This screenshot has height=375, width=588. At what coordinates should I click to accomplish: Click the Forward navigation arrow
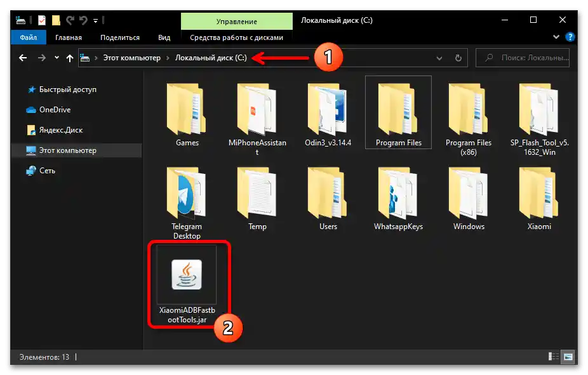click(42, 58)
